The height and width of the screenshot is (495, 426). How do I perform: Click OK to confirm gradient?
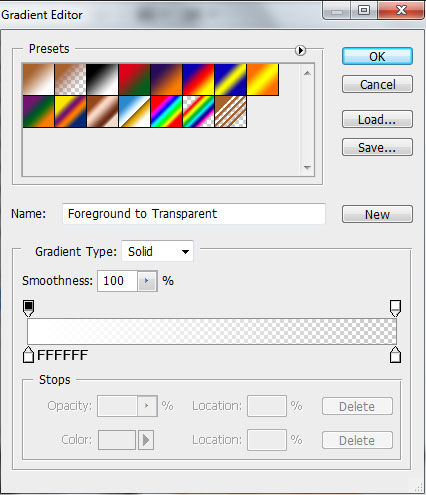pos(377,56)
